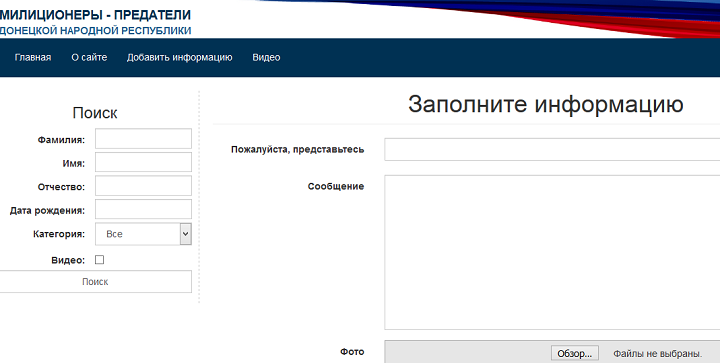This screenshot has height=363, width=720.
Task: Click the Поиск panel heading
Action: [95, 113]
